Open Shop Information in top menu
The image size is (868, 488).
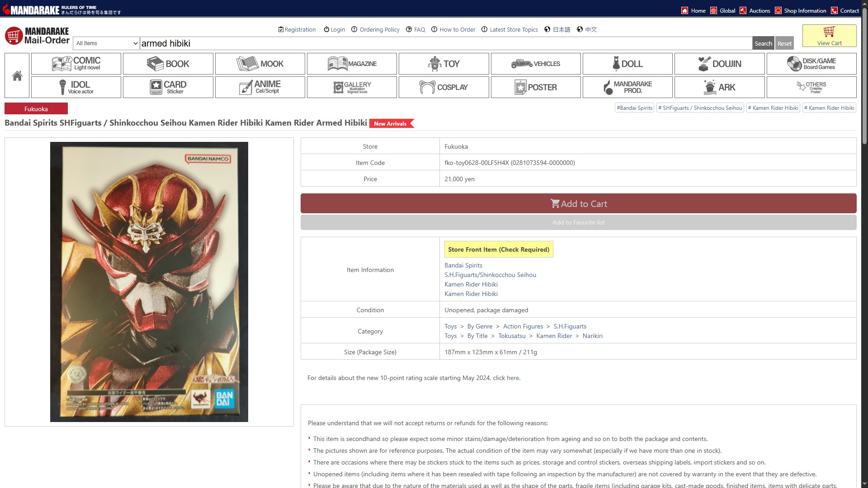click(805, 10)
